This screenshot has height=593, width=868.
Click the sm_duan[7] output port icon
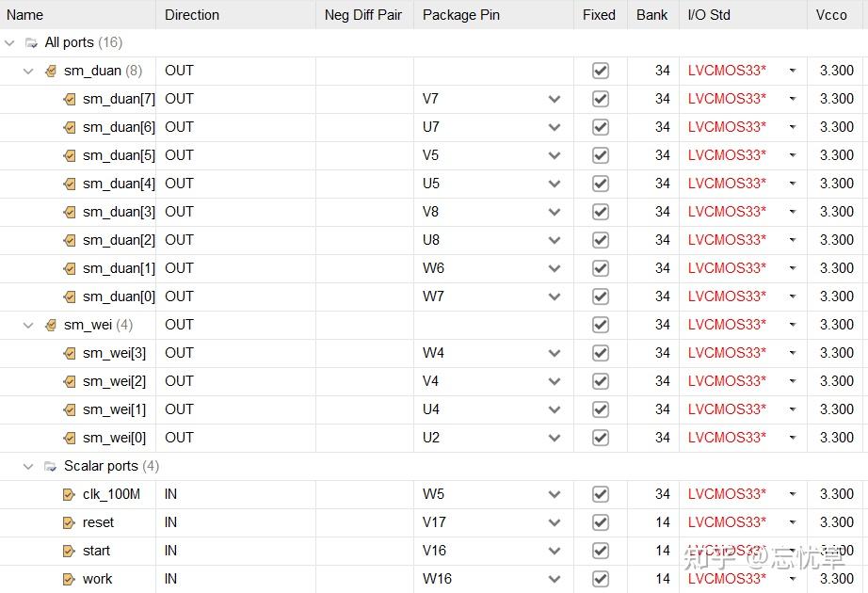[x=70, y=99]
